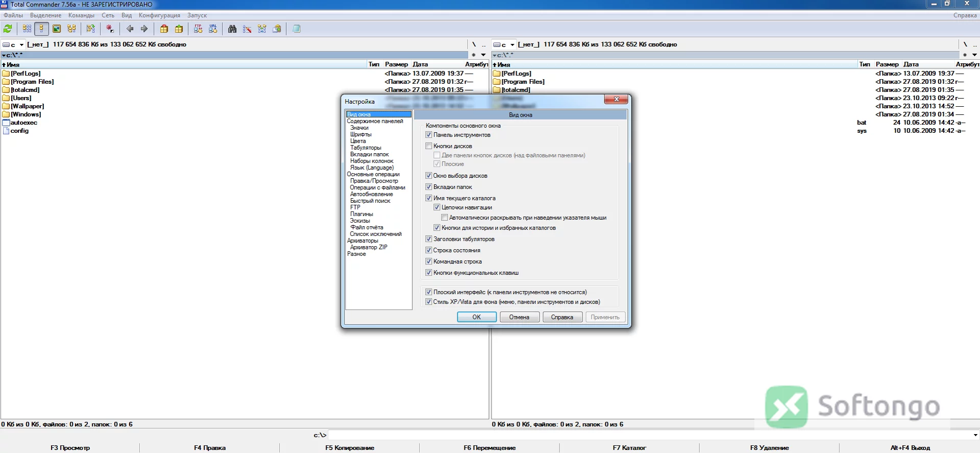Image resolution: width=980 pixels, height=453 pixels.
Task: Uncheck the 'Командная строка' checkbox
Action: point(429,261)
